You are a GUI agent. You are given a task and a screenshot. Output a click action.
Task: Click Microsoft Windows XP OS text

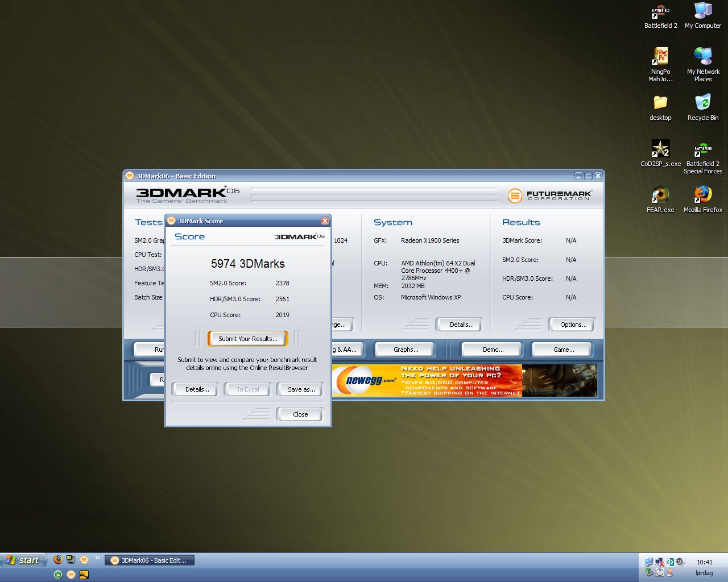coord(431,297)
